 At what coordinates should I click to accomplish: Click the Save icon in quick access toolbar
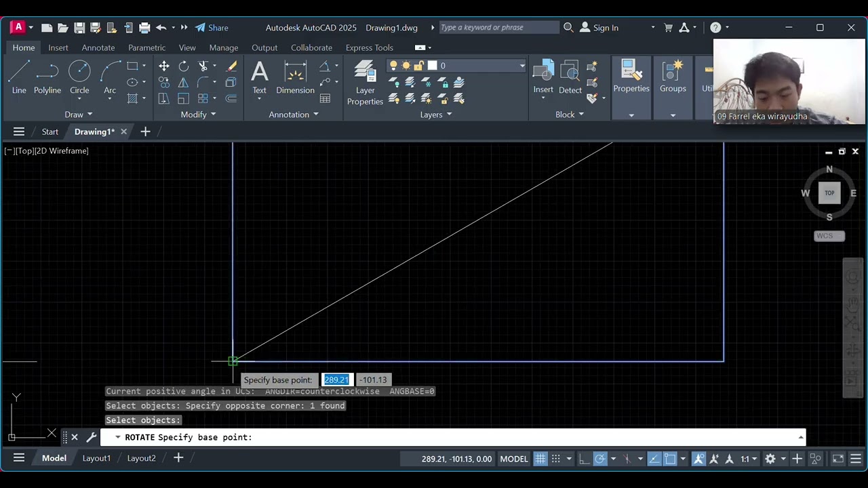79,28
